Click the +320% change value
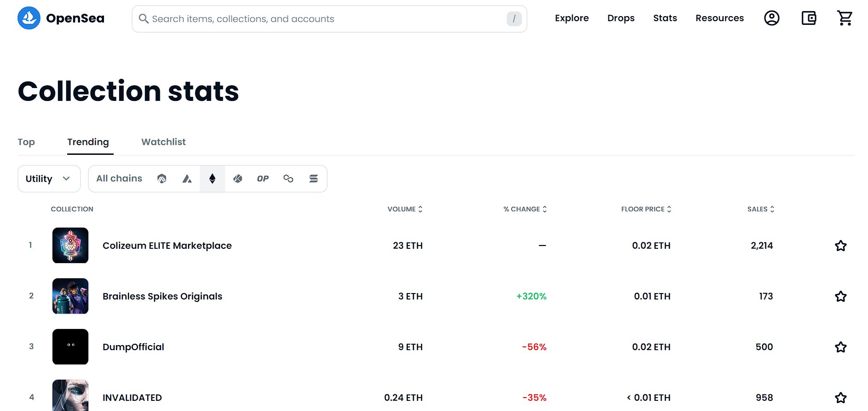 coord(532,296)
